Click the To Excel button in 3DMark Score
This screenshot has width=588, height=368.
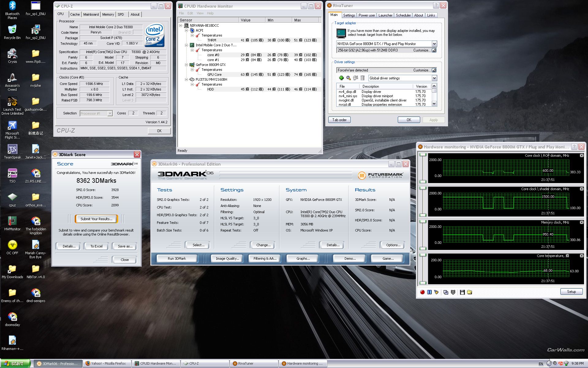pos(96,246)
